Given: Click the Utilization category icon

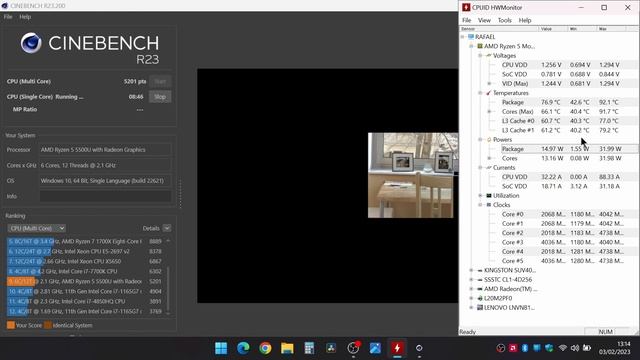Looking at the screenshot, I should pos(489,196).
